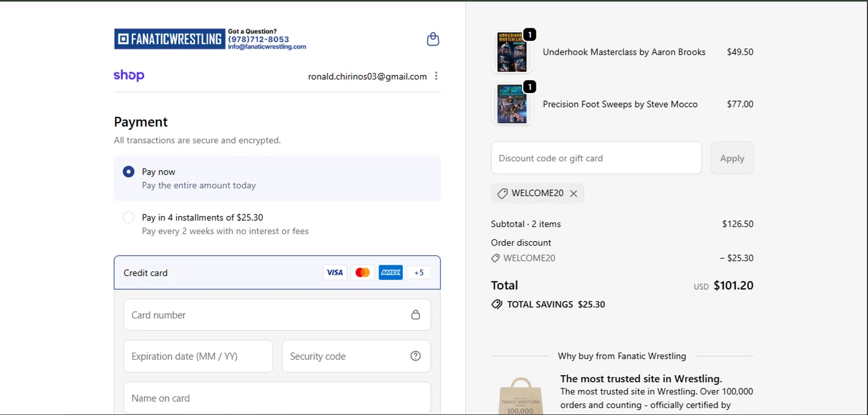Select the Pay now radio option

(x=128, y=172)
